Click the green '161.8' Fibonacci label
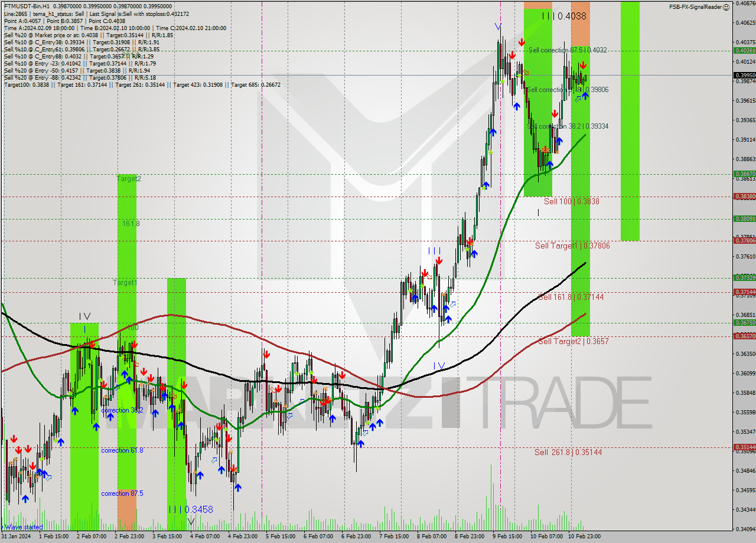 pyautogui.click(x=131, y=224)
